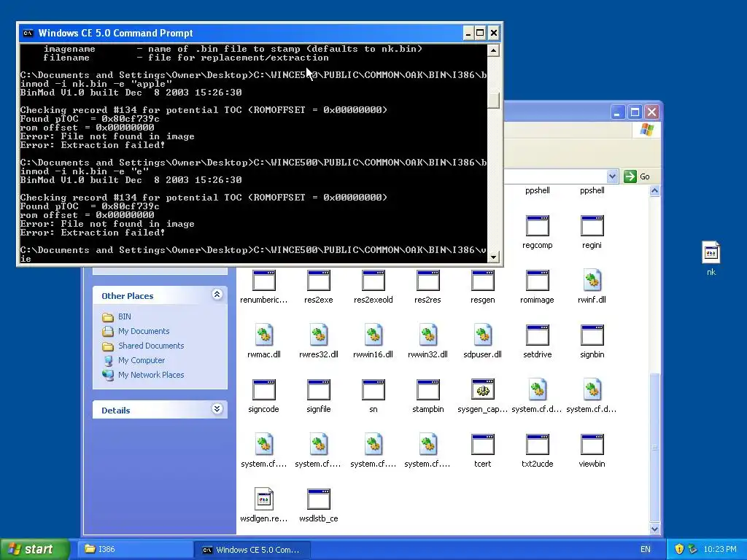Open BIN folder in Other Places
The width and height of the screenshot is (747, 560).
pos(124,316)
